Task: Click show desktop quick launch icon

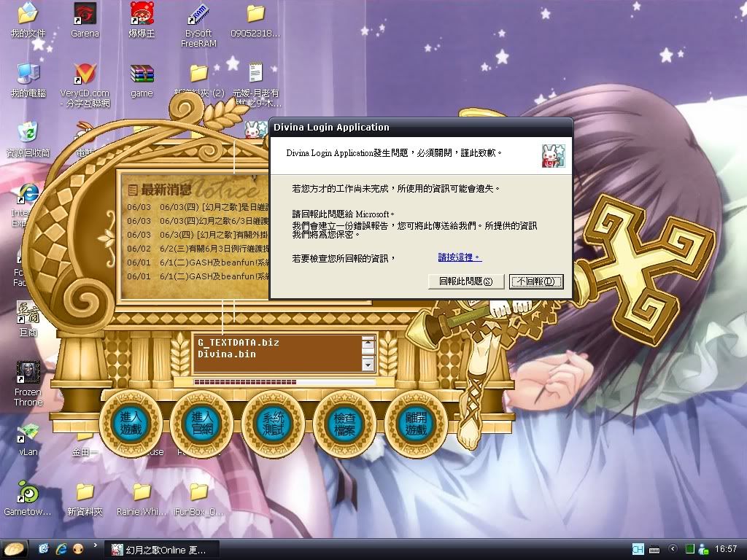Action: 43,550
